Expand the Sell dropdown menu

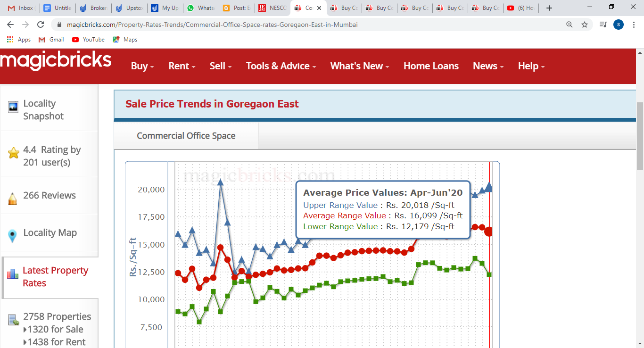pos(221,66)
